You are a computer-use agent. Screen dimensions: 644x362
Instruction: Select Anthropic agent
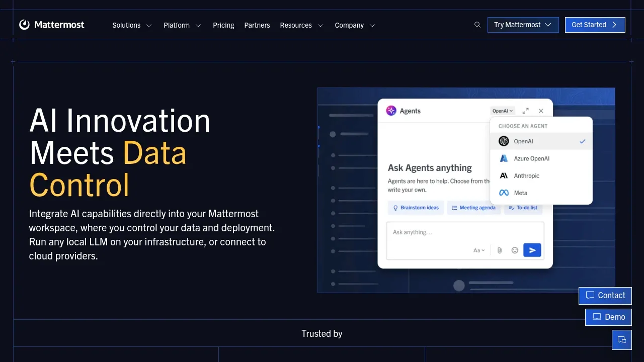pos(541,175)
